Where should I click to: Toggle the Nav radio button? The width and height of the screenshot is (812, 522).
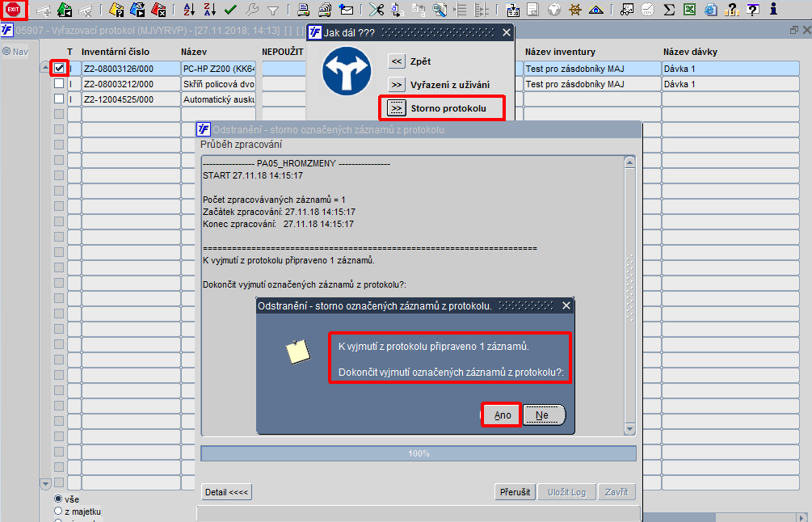click(6, 51)
